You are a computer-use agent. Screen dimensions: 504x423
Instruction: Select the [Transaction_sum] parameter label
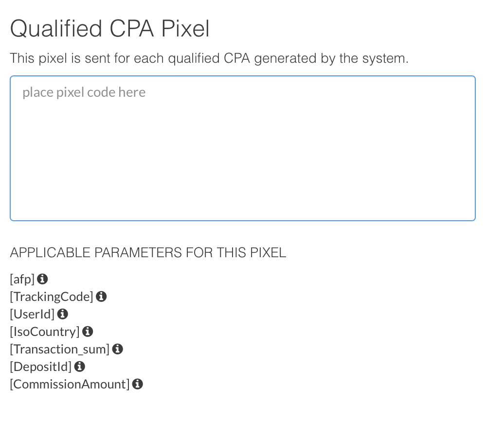(60, 349)
